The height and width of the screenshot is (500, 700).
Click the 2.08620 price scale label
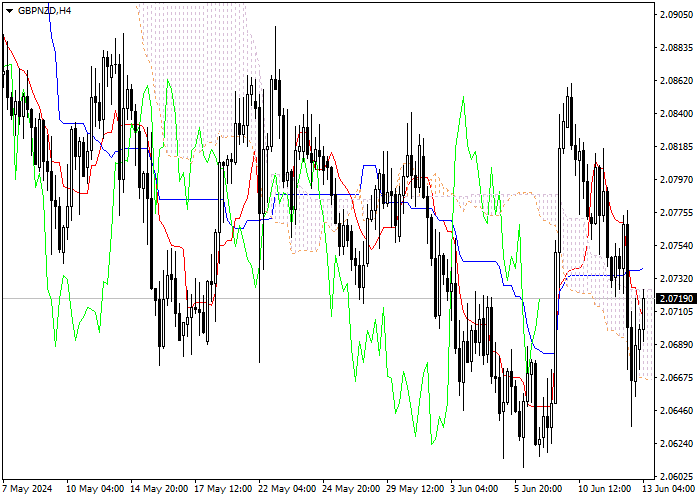[676, 81]
